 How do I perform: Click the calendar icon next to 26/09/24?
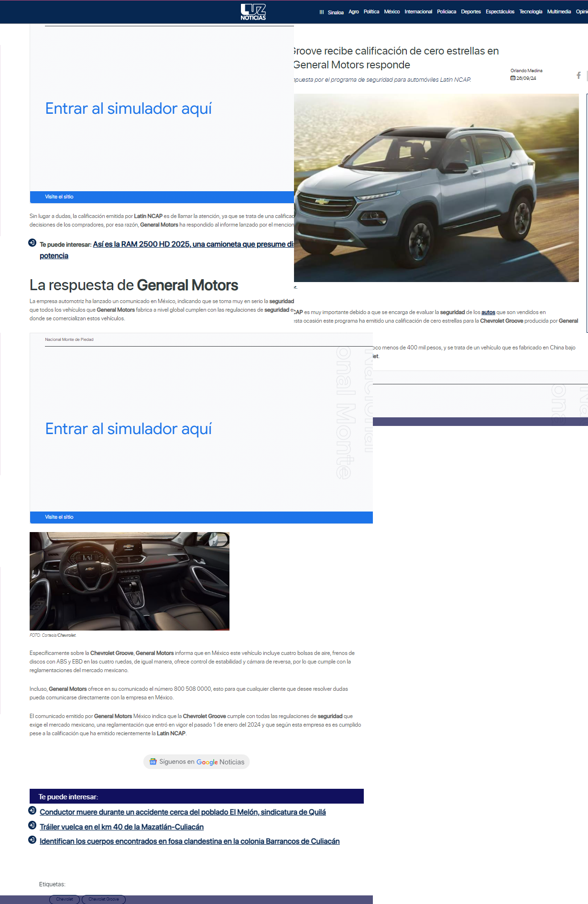coord(513,78)
